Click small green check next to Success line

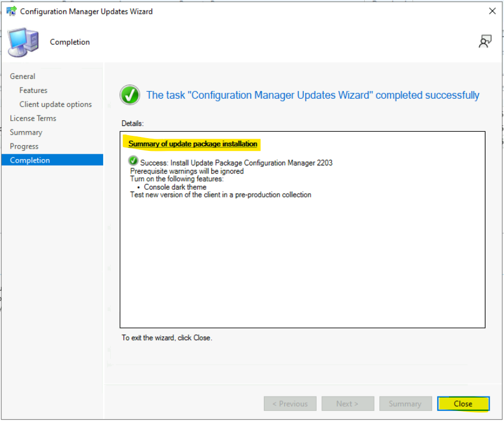point(133,161)
